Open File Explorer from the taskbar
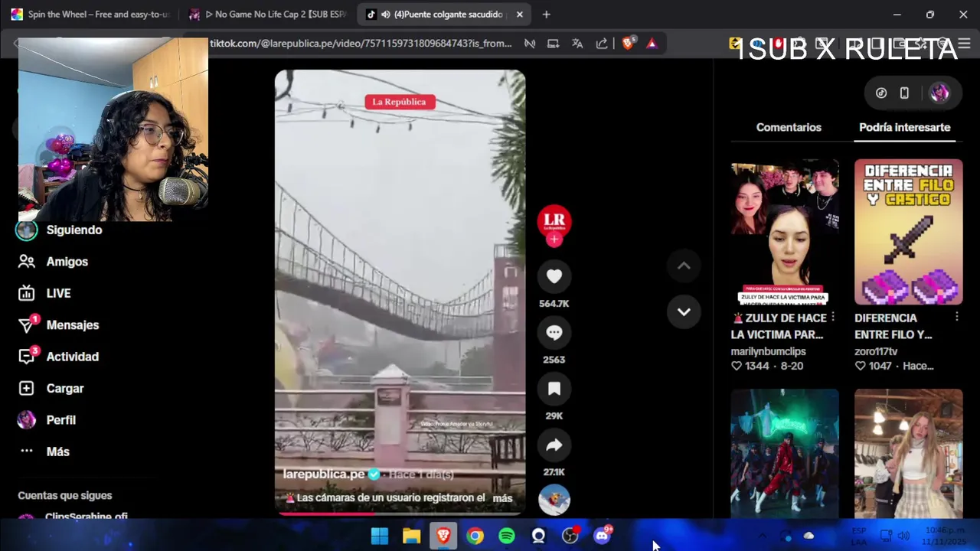 (411, 536)
